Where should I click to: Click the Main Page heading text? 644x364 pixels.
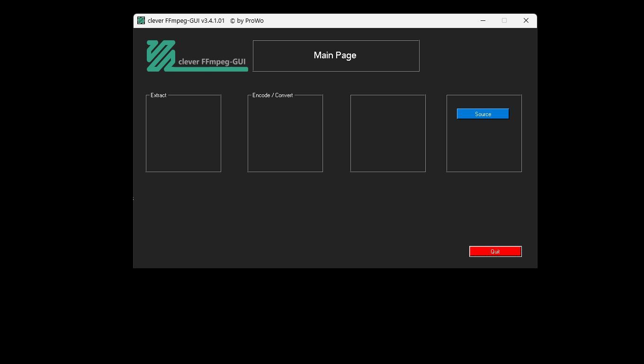coord(335,55)
